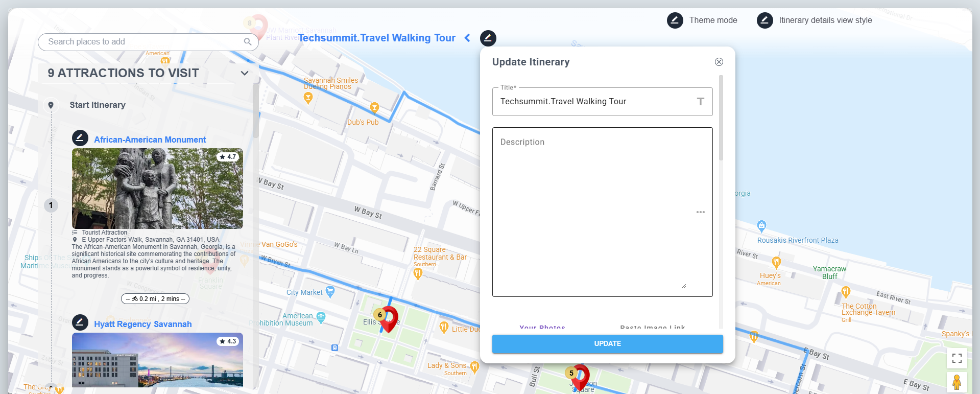Click Theme mode label

pos(713,20)
